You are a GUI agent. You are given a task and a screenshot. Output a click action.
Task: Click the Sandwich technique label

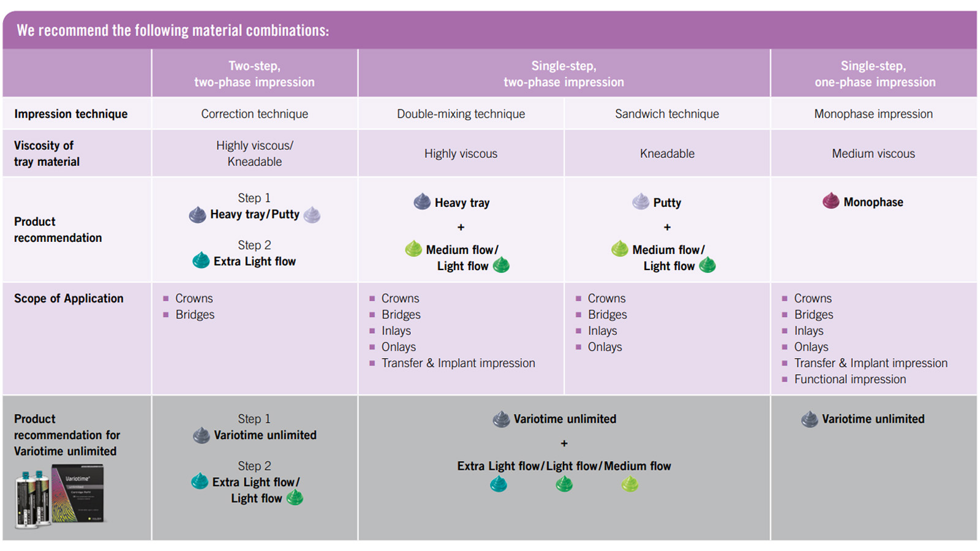(x=667, y=114)
